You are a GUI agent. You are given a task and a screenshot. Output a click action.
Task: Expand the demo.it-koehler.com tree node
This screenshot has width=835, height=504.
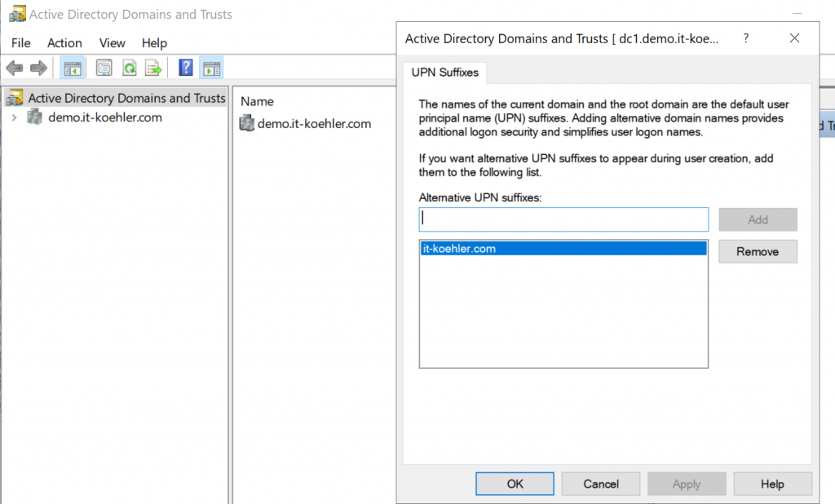pyautogui.click(x=16, y=117)
